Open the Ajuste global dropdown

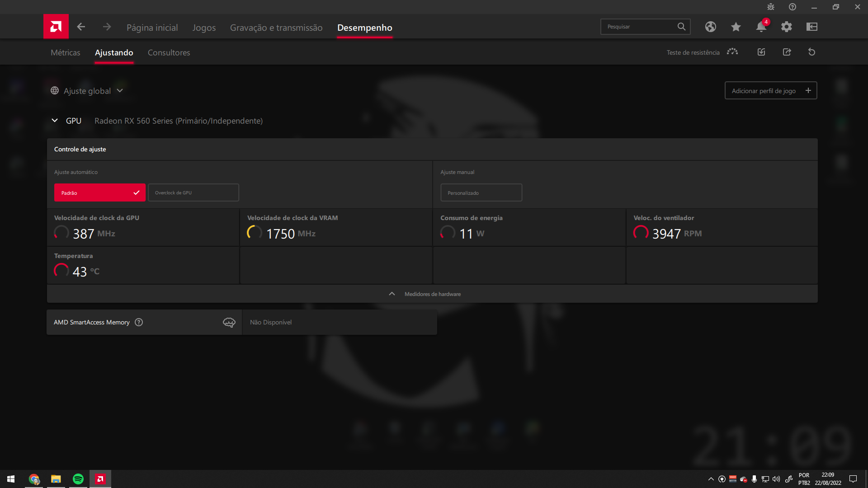87,91
